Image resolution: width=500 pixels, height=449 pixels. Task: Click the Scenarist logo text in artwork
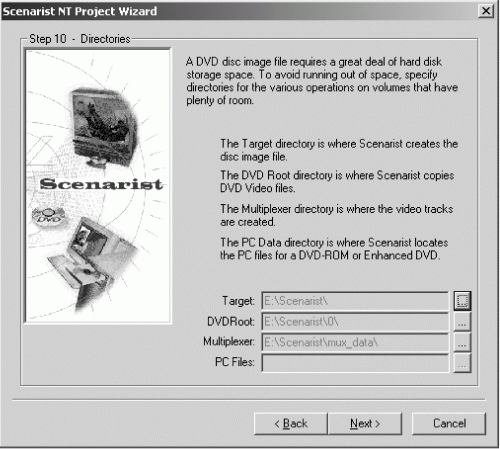101,184
